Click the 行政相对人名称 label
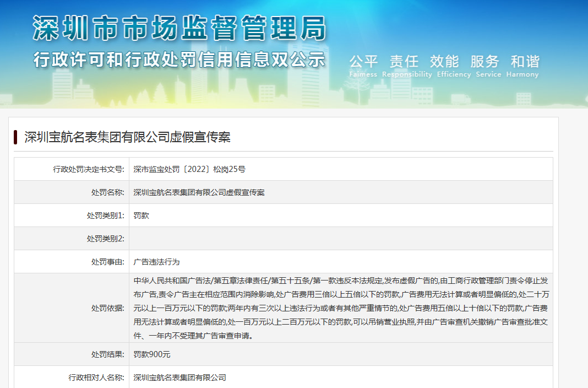Viewport: 588px width, 388px height. coord(96,378)
